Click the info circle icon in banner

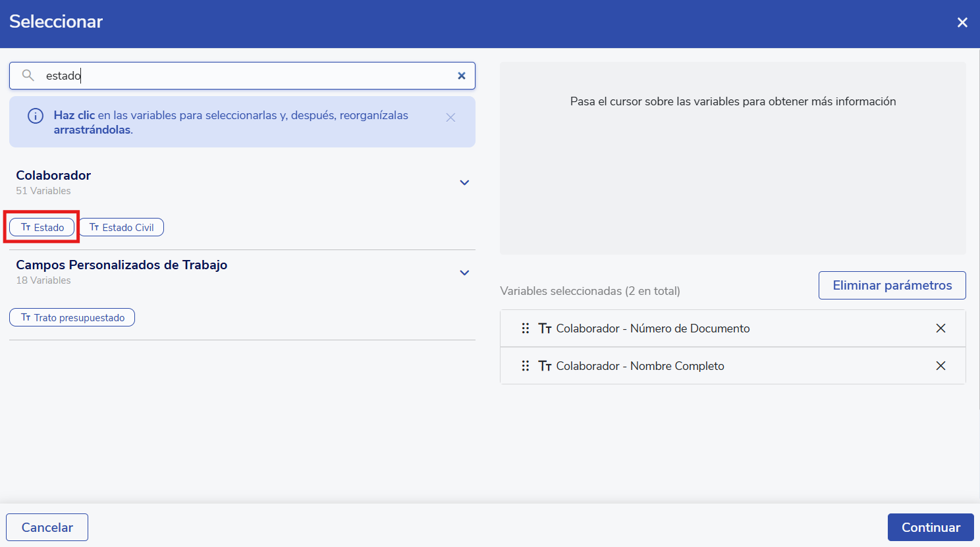click(36, 116)
